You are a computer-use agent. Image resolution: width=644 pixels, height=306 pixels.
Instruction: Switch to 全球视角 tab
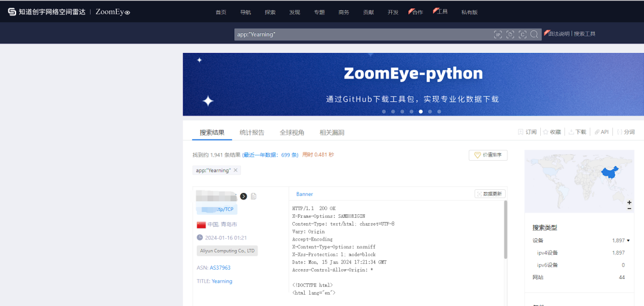click(x=292, y=133)
